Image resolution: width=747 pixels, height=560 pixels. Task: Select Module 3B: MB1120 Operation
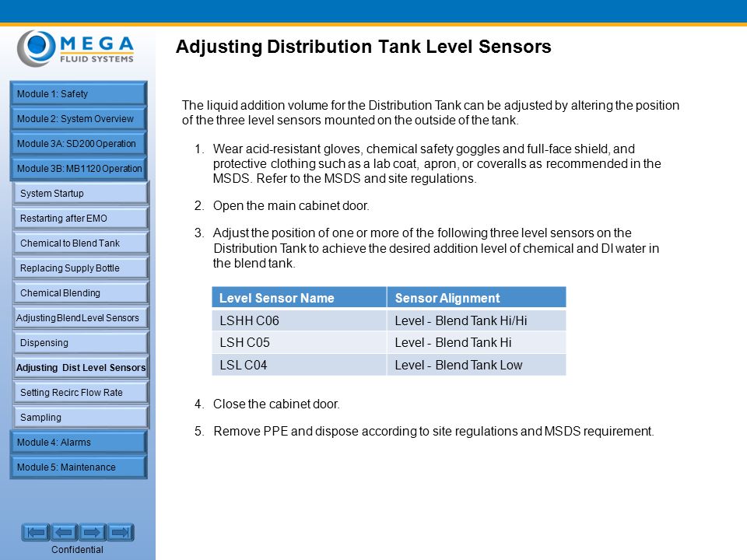78,169
